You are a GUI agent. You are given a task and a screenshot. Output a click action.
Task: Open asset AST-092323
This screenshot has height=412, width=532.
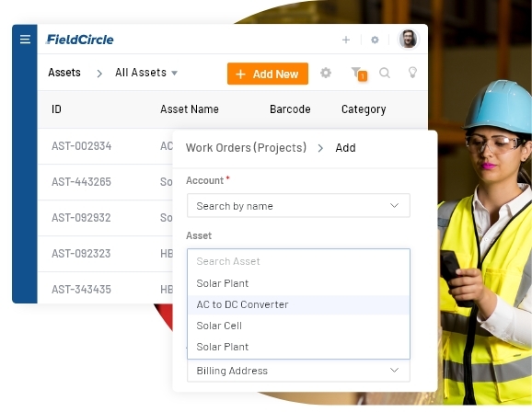(x=81, y=254)
